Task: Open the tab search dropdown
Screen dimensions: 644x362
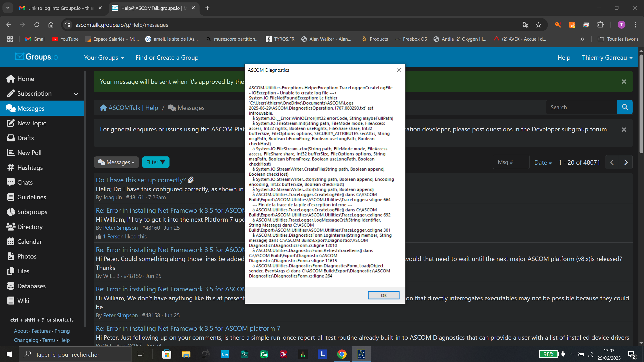Action: pyautogui.click(x=8, y=8)
